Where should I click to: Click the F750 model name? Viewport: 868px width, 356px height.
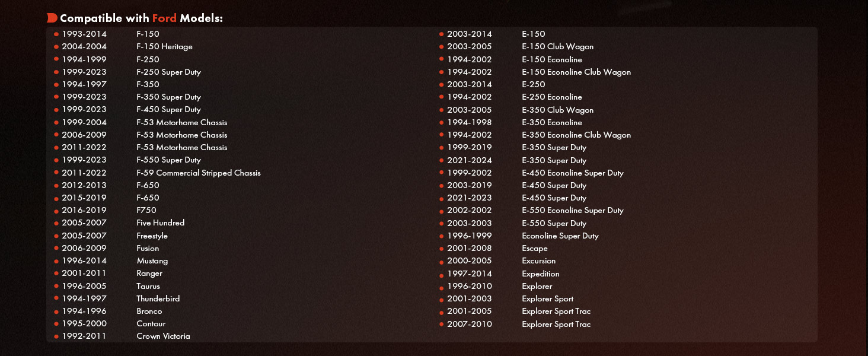pyautogui.click(x=146, y=210)
